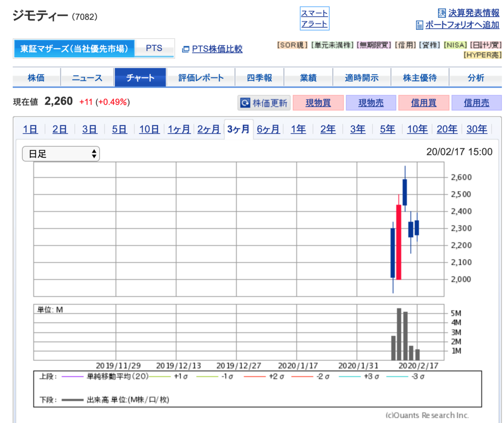Open the 分析 tab
Image resolution: width=504 pixels, height=423 pixels.
point(475,78)
